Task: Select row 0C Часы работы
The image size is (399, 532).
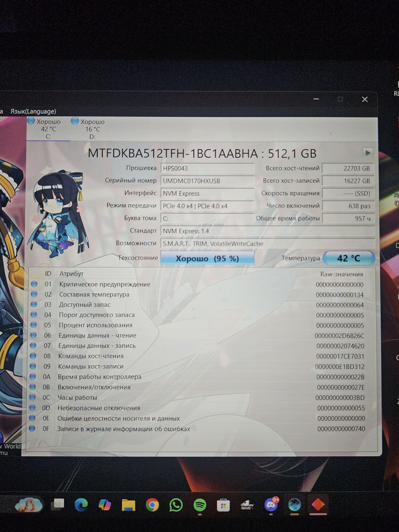Action: coord(202,398)
